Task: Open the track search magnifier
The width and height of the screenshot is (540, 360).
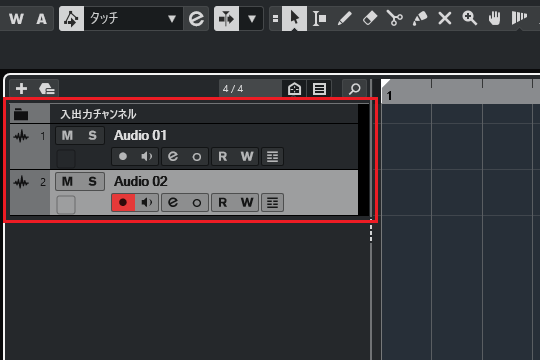Action: [354, 89]
